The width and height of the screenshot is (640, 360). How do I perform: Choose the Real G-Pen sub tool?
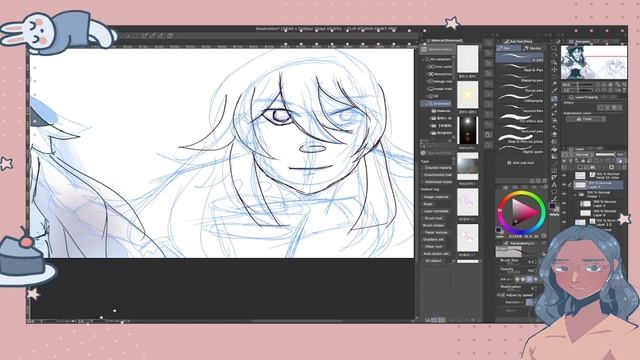click(x=520, y=68)
